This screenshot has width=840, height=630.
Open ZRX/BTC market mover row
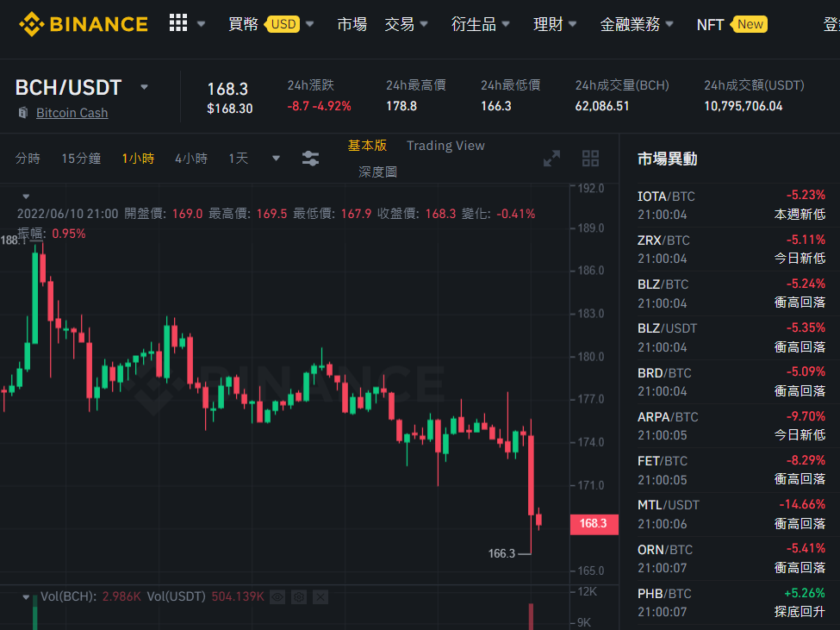tap(731, 249)
